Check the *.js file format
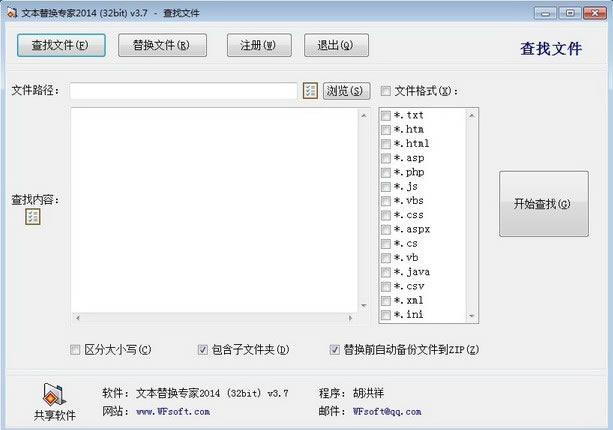 coord(386,186)
